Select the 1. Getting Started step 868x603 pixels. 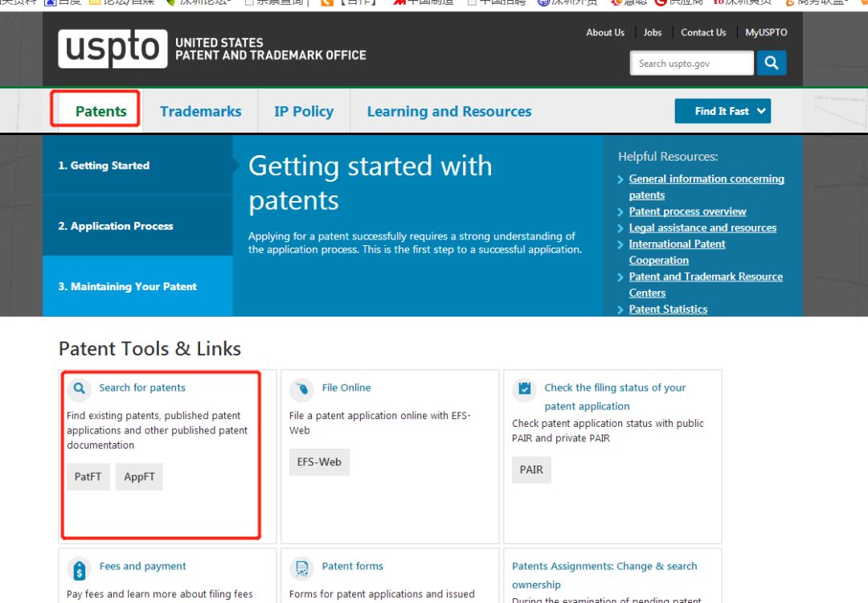point(137,165)
